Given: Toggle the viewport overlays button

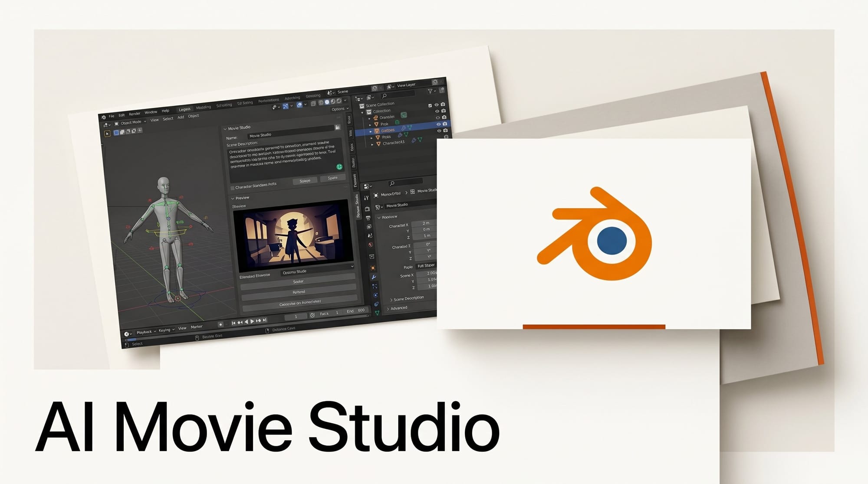Looking at the screenshot, I should (299, 105).
